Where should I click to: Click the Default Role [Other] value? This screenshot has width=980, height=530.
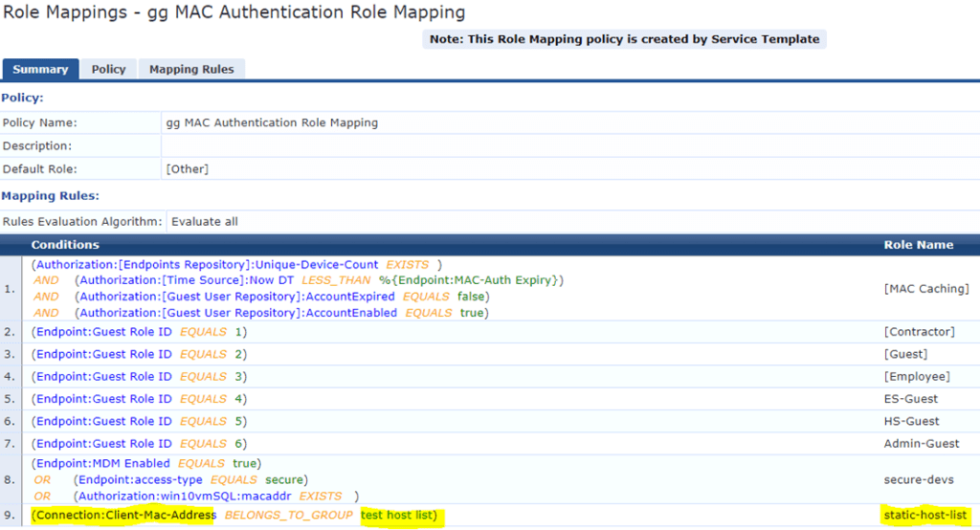[187, 169]
